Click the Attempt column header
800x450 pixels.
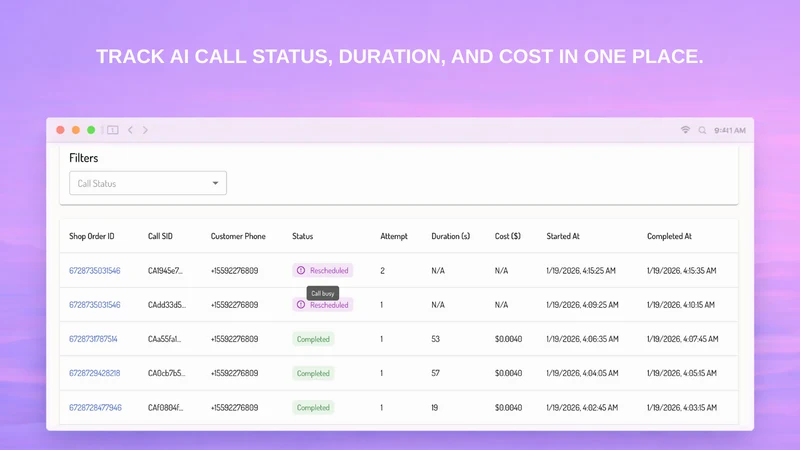(x=394, y=236)
